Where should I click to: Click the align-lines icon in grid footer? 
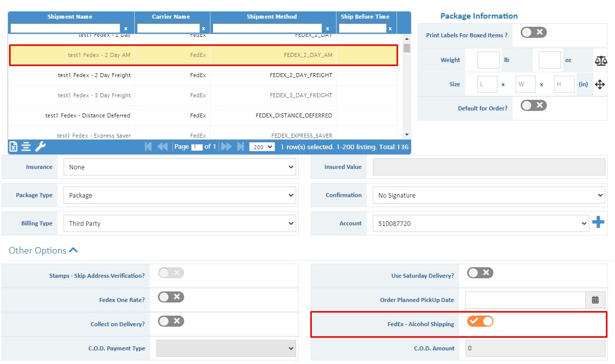[26, 147]
